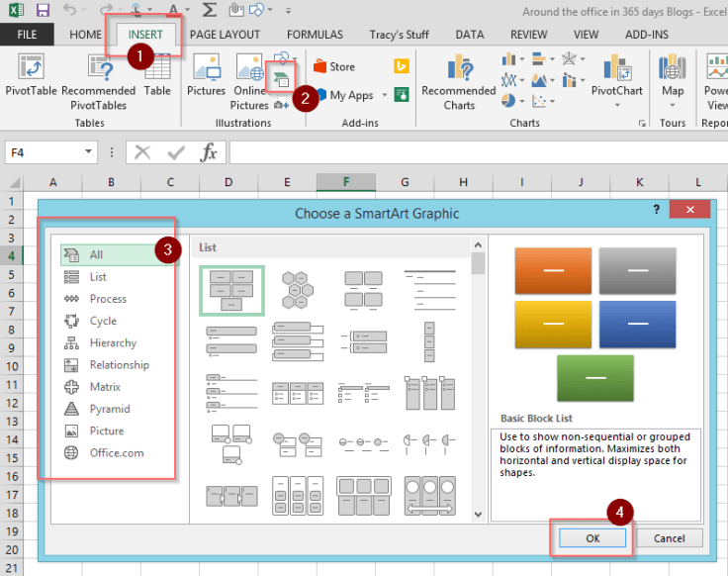Switch to the PAGE LAYOUT tab
This screenshot has height=576, width=728.
224,35
